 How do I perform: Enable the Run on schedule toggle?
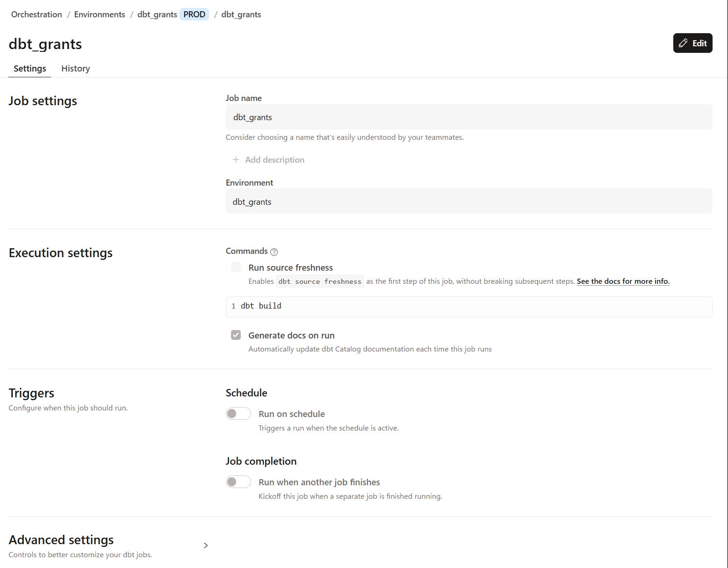[x=238, y=414]
